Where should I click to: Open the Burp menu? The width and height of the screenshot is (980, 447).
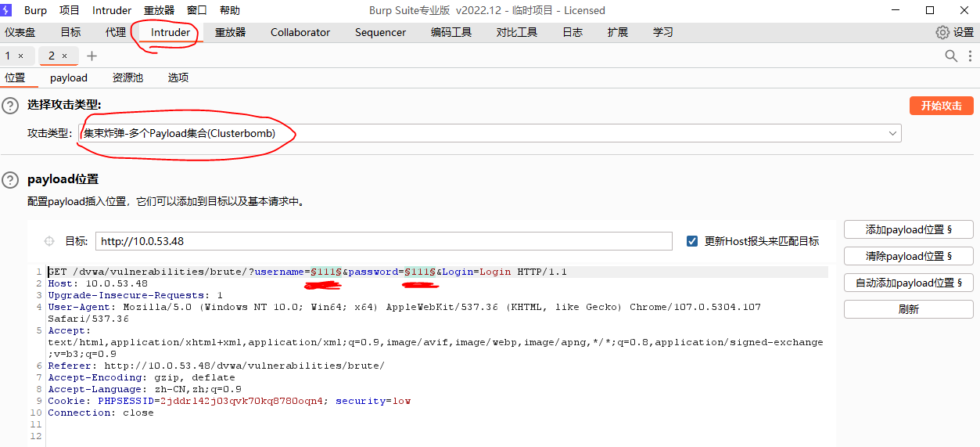pyautogui.click(x=35, y=10)
